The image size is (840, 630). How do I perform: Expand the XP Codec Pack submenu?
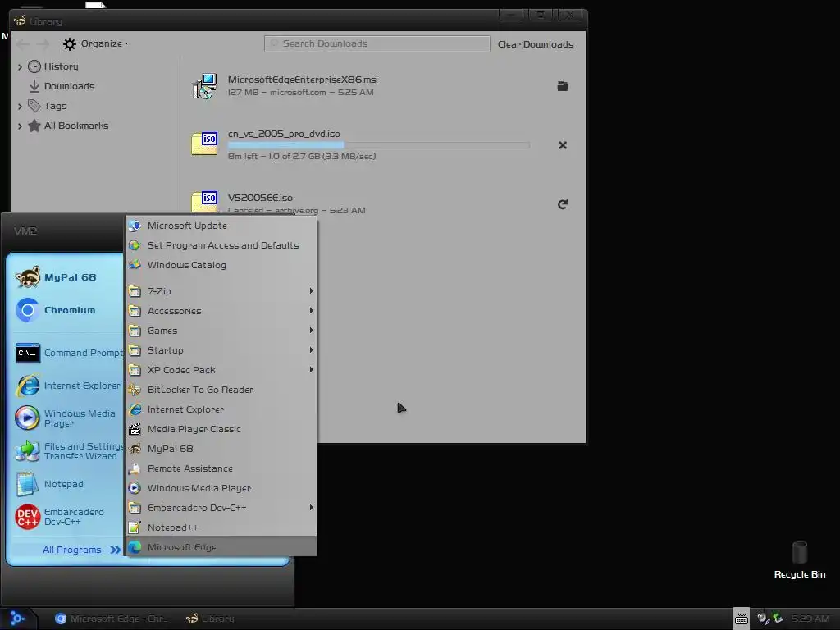[221, 370]
